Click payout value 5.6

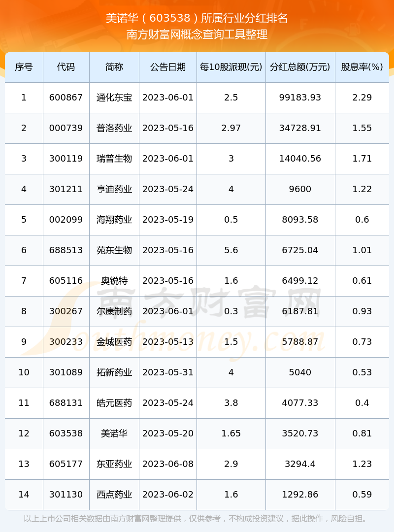[231, 250]
